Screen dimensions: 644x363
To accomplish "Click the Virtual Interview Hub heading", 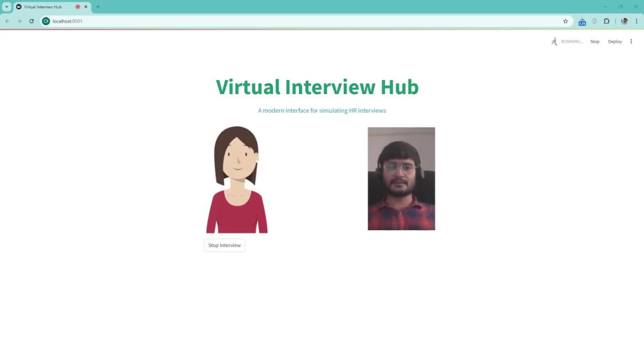I will click(317, 87).
